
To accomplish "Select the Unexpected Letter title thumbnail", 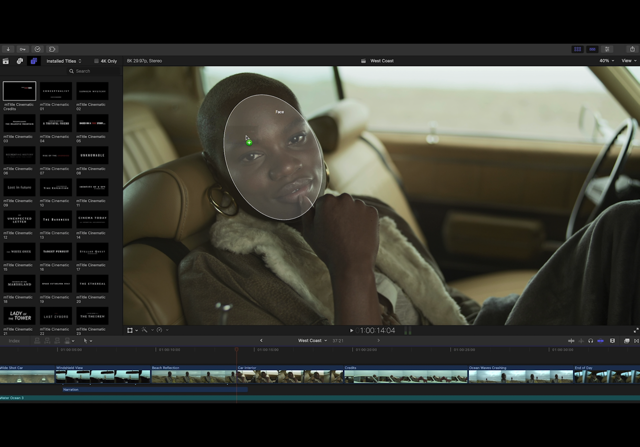I will pos(20,220).
